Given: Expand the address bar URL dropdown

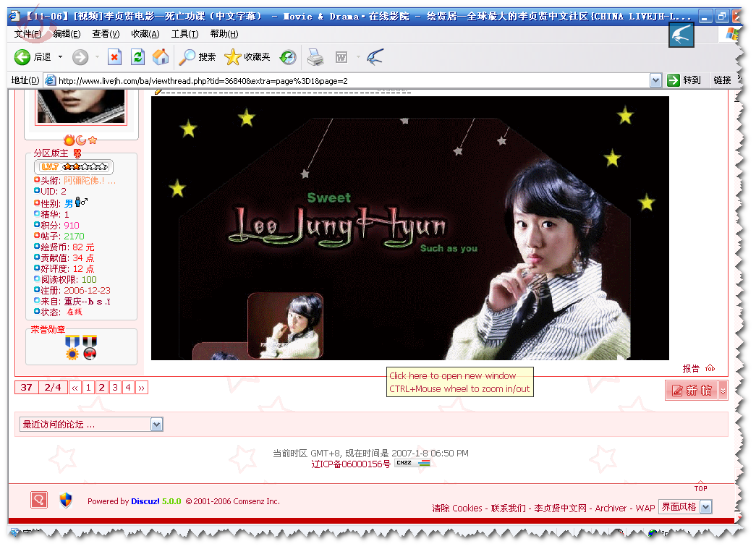Looking at the screenshot, I should pos(655,80).
